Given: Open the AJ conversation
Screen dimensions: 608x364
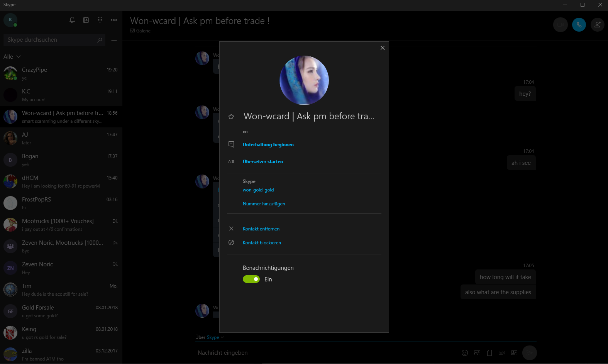Looking at the screenshot, I should click(61, 138).
